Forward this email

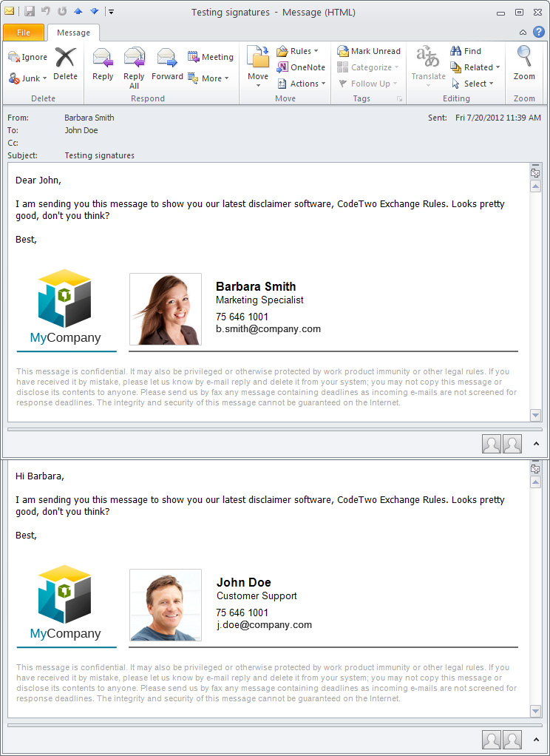coord(167,64)
